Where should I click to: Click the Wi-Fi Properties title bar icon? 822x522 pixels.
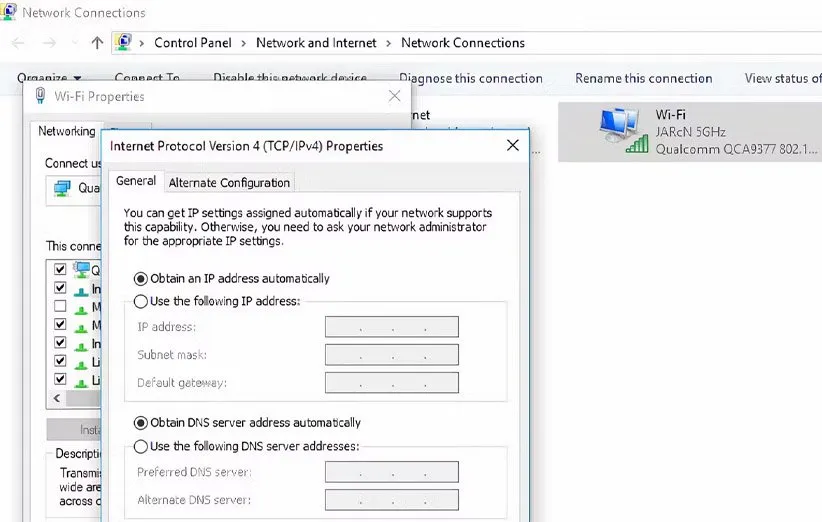(40, 96)
